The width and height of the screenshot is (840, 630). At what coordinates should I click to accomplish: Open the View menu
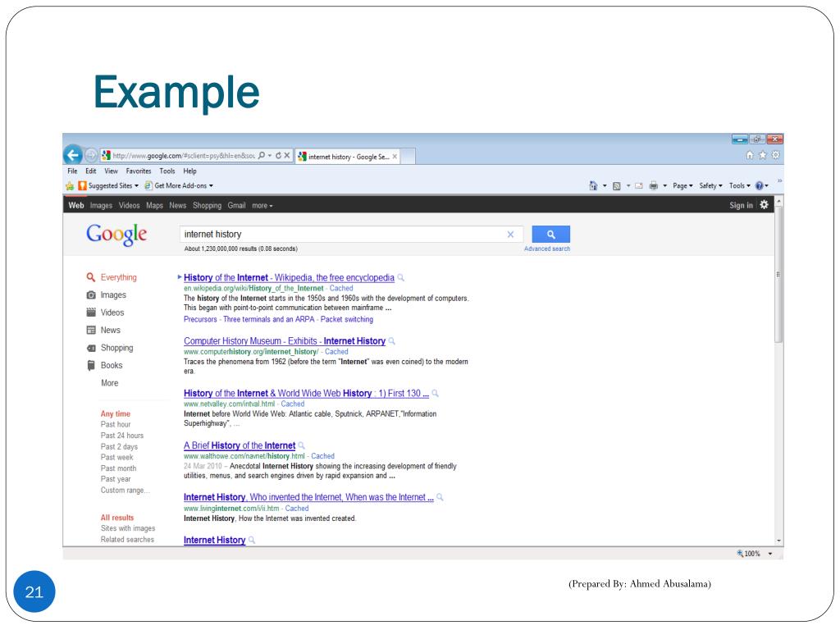tap(111, 171)
